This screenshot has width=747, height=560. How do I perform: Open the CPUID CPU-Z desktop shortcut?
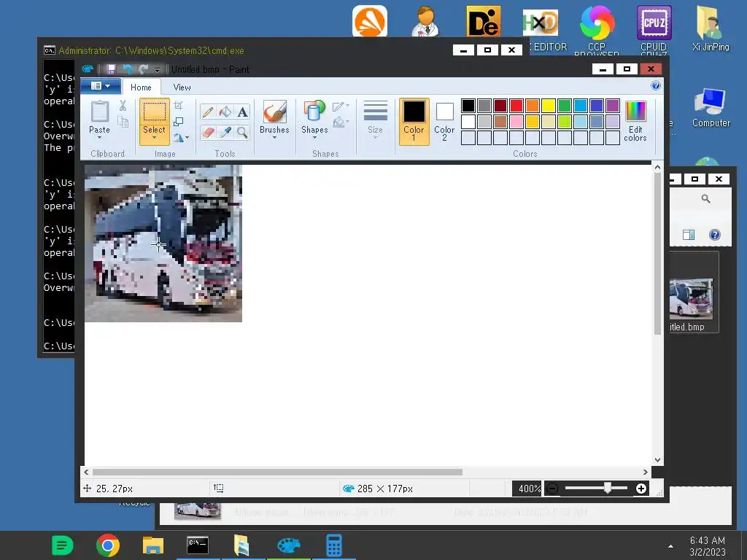[x=654, y=28]
